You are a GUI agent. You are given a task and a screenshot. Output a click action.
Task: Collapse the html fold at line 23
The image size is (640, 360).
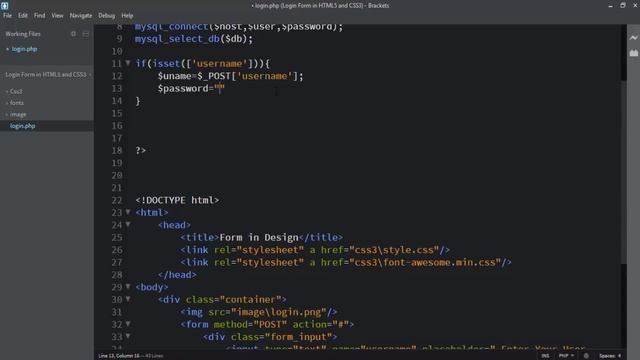click(x=128, y=212)
